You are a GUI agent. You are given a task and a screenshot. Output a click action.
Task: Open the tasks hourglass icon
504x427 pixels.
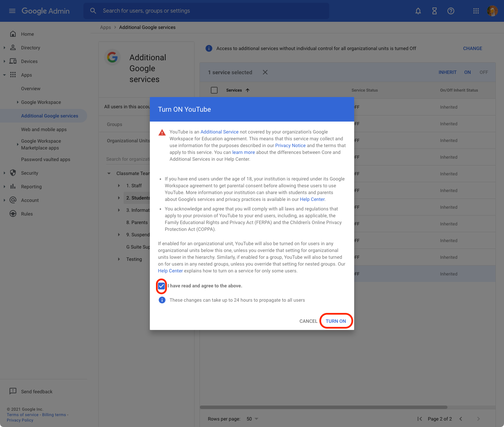point(435,11)
